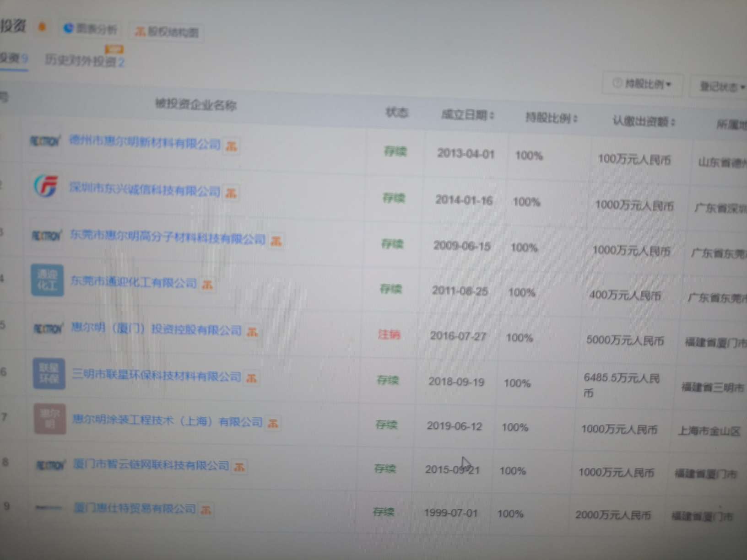Click the 联星环保 blue logo tile

pos(49,373)
